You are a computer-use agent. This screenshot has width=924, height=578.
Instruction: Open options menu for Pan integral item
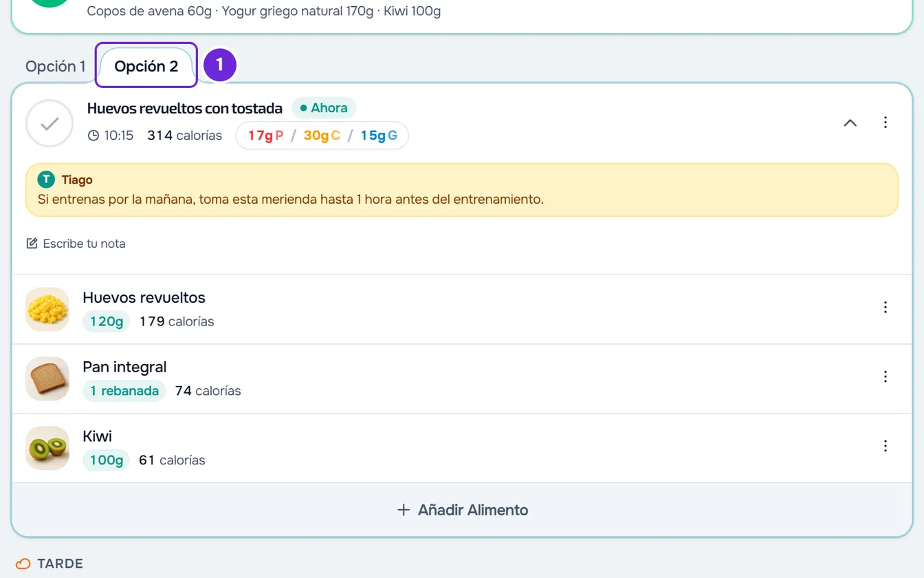click(x=885, y=376)
